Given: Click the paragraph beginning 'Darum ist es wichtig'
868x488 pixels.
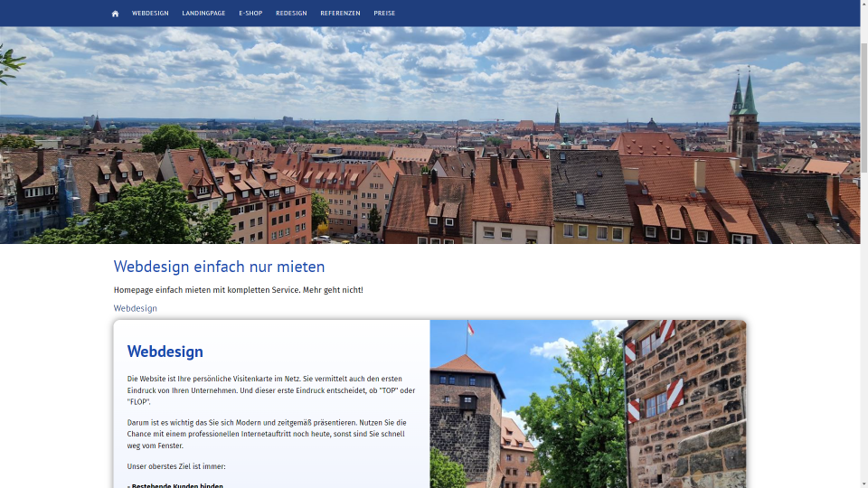Looking at the screenshot, I should (267, 434).
